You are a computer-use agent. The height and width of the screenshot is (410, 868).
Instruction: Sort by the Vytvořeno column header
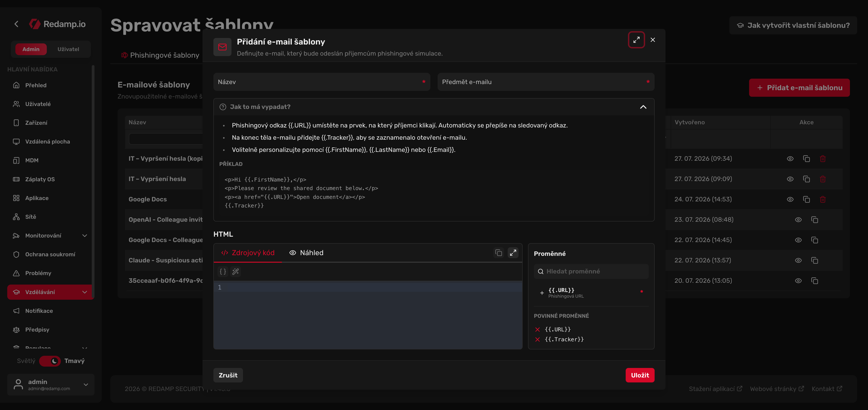pyautogui.click(x=689, y=122)
